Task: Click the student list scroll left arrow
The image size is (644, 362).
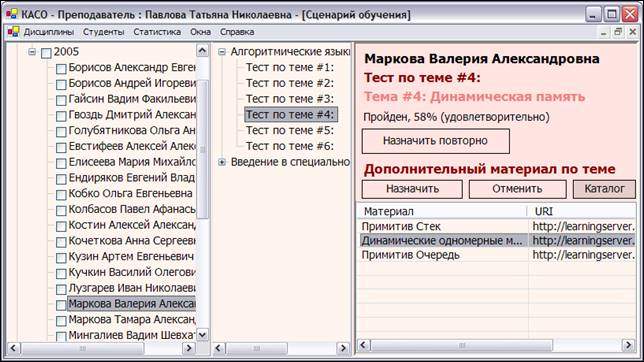Action: (13, 348)
